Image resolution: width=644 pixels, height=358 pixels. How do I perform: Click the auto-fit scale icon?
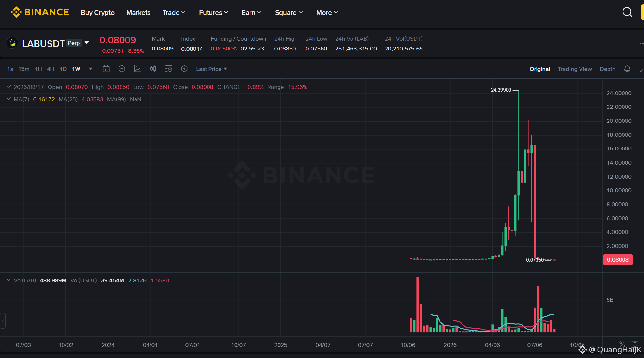pyautogui.click(x=635, y=344)
